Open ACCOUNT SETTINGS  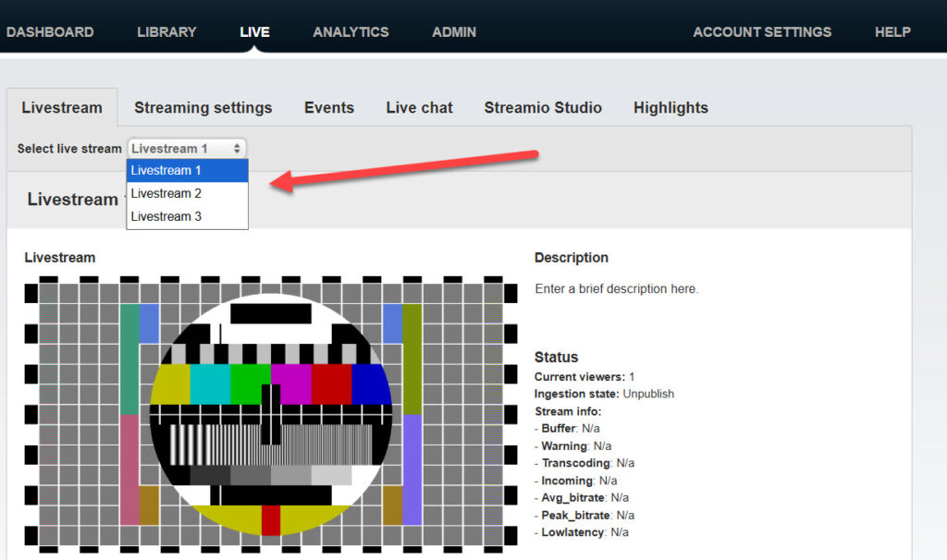click(762, 31)
